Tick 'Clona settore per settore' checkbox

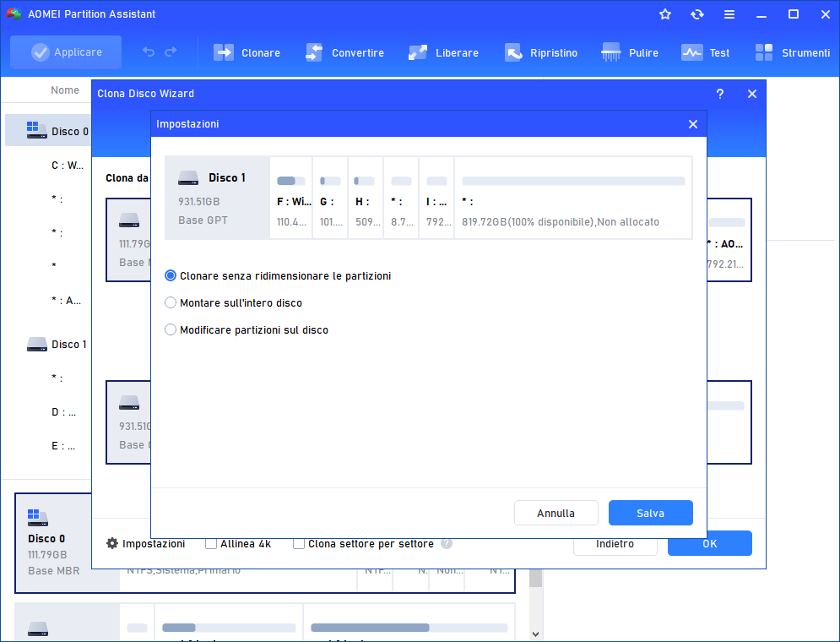pyautogui.click(x=299, y=543)
